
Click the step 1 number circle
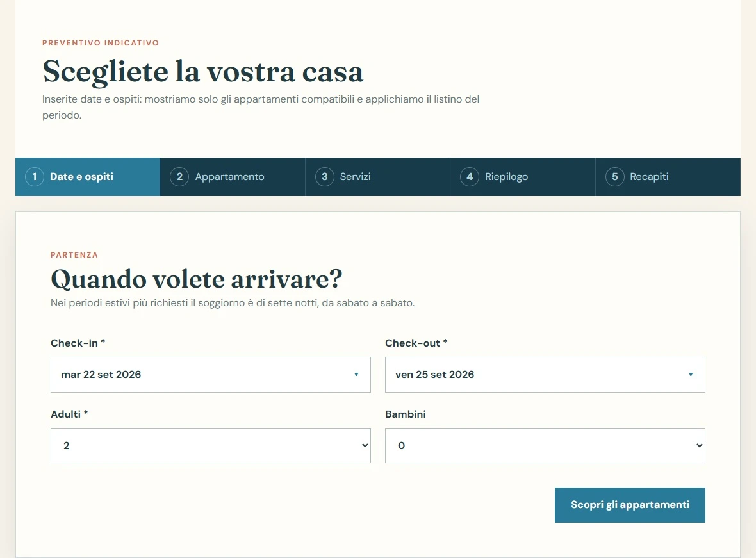[x=34, y=177]
